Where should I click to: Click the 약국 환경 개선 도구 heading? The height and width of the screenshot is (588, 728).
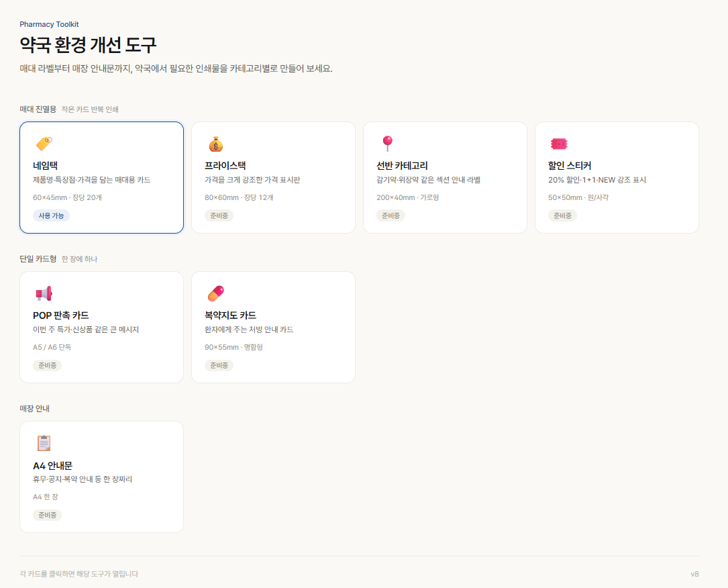[88, 44]
